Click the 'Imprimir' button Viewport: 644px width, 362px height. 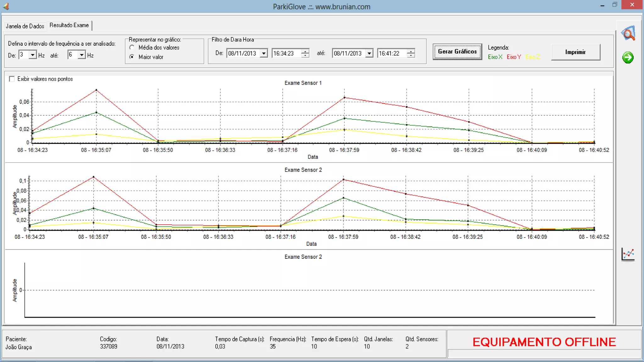pyautogui.click(x=575, y=52)
